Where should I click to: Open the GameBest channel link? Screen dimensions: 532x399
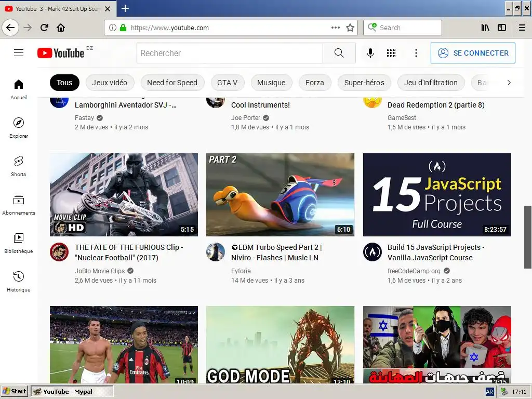(x=402, y=118)
